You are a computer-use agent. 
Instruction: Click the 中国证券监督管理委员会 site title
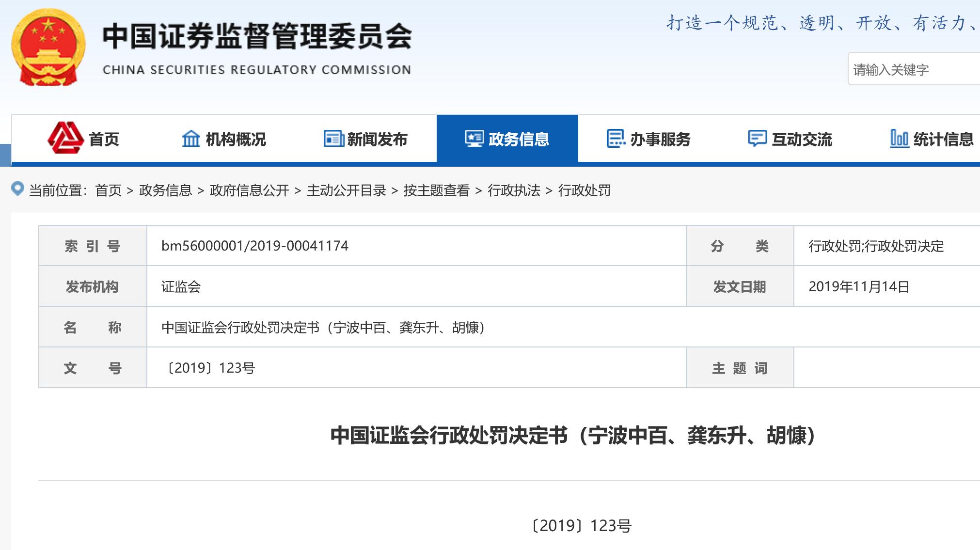click(x=257, y=37)
